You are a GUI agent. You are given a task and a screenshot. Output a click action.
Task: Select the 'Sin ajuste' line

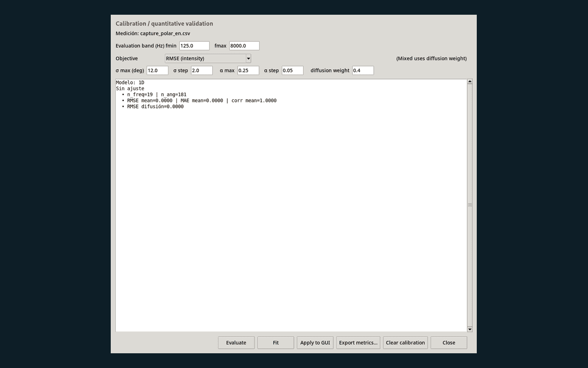130,88
